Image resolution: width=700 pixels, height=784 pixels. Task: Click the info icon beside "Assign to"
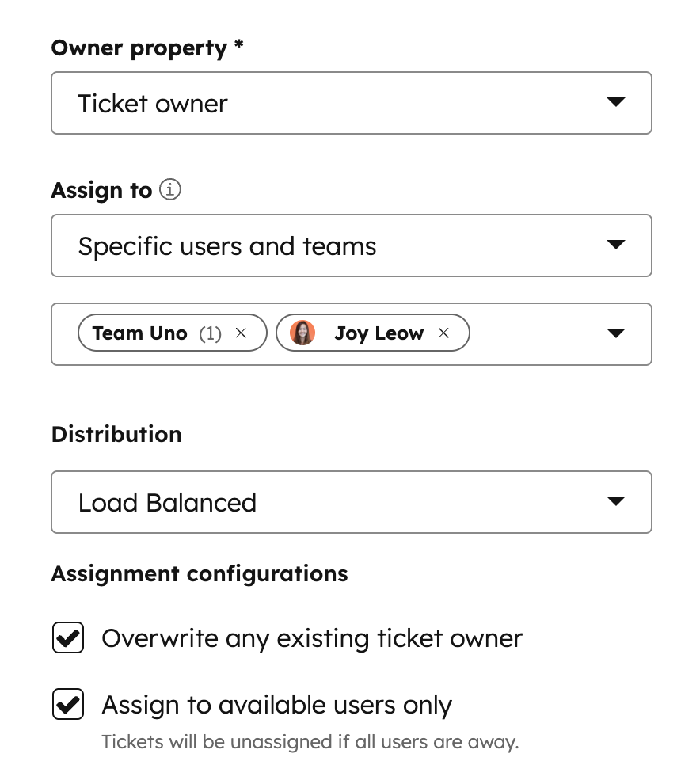pyautogui.click(x=170, y=190)
